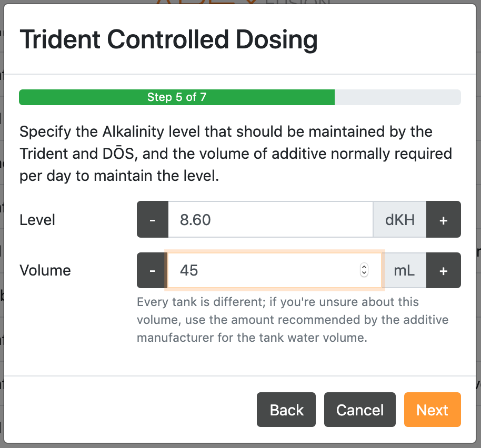Focus the Volume field showing 45

[275, 270]
